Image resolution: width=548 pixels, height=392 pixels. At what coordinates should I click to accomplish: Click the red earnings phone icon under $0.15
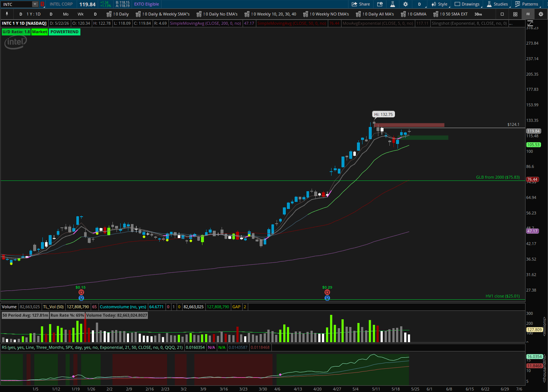pos(81,292)
